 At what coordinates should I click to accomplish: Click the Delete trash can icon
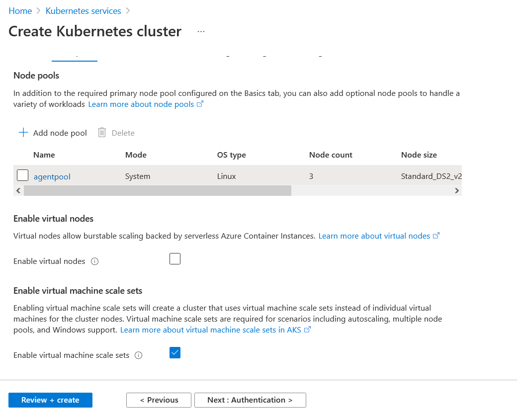tap(102, 133)
